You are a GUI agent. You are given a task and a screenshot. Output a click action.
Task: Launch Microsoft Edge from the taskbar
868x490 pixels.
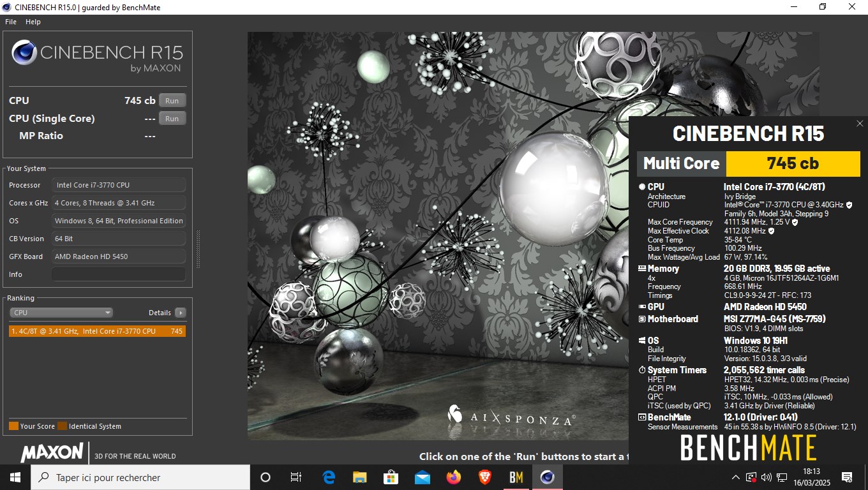pos(329,477)
